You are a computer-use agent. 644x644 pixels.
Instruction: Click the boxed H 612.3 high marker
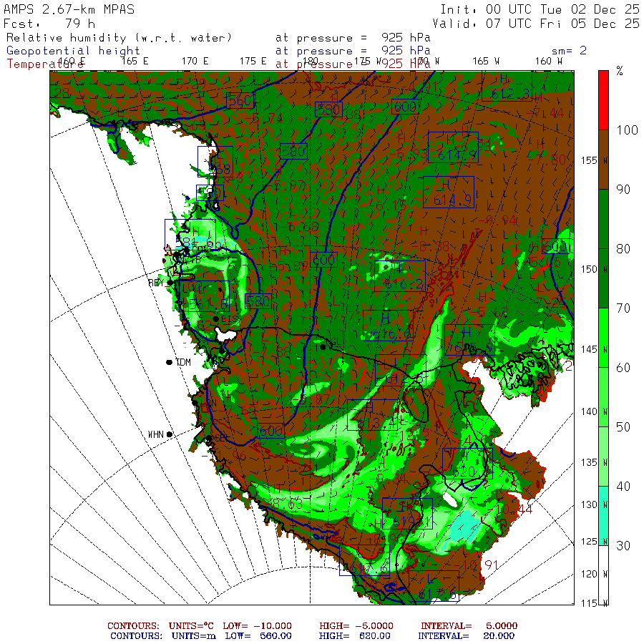coord(507,86)
